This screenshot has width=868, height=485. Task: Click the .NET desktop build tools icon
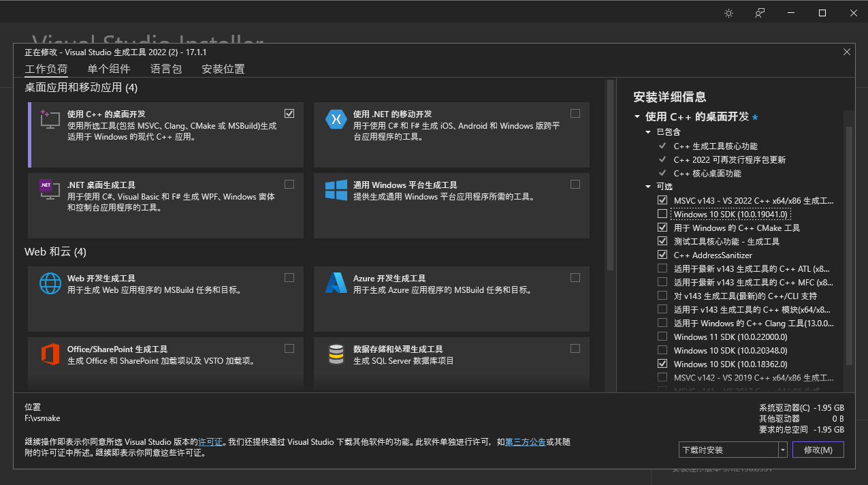pos(50,190)
